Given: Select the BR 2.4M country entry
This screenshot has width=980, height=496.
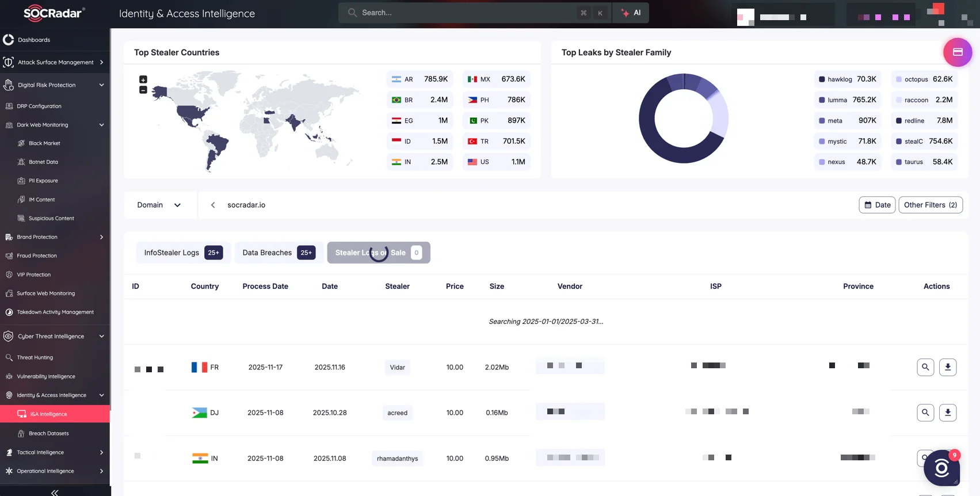Looking at the screenshot, I should point(420,100).
